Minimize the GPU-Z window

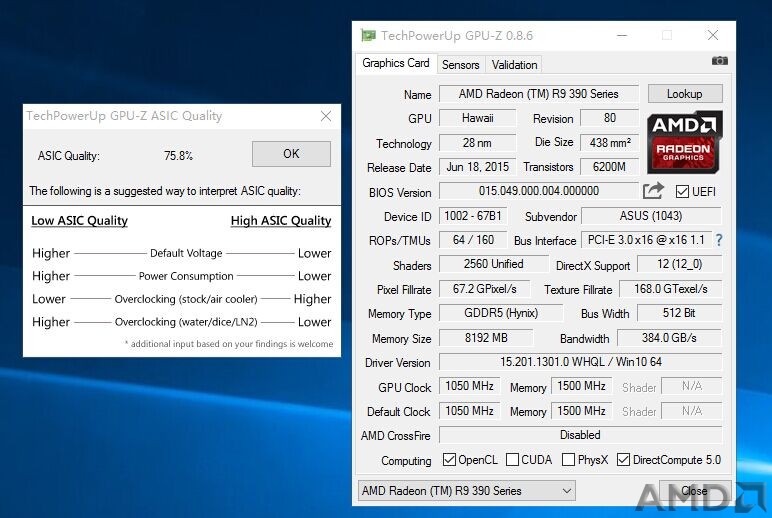622,35
